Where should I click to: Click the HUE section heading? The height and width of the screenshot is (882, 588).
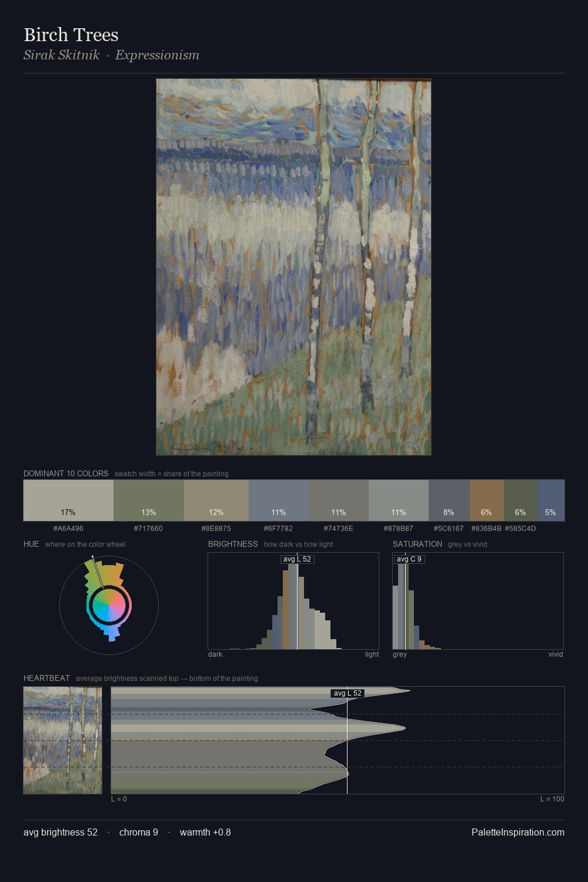pyautogui.click(x=31, y=544)
